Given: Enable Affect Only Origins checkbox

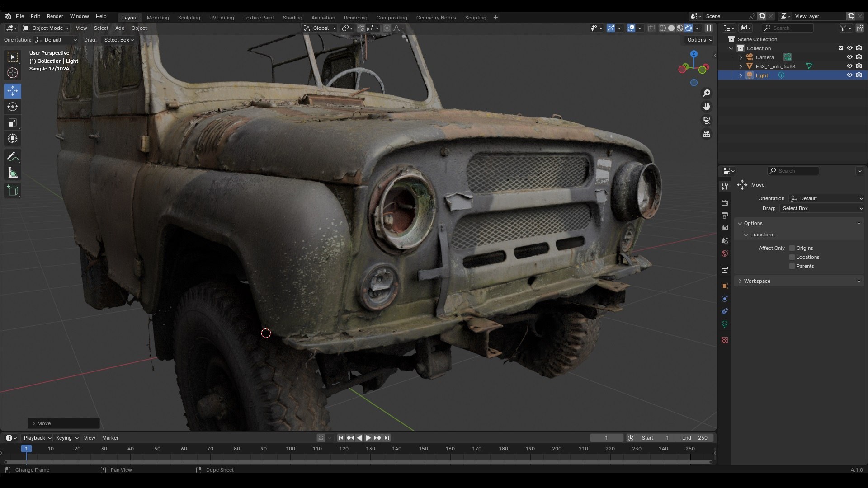Looking at the screenshot, I should point(792,248).
